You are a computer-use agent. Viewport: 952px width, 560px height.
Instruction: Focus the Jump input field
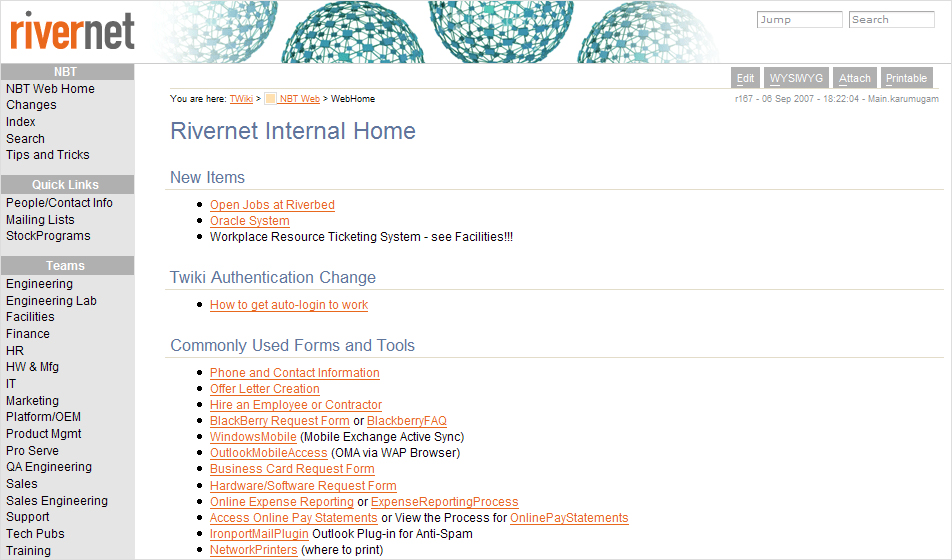point(800,19)
